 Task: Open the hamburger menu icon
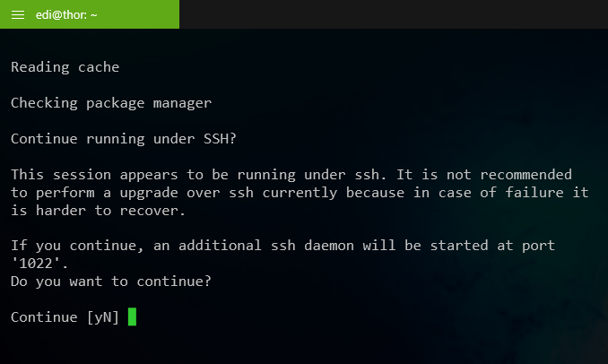tap(18, 14)
